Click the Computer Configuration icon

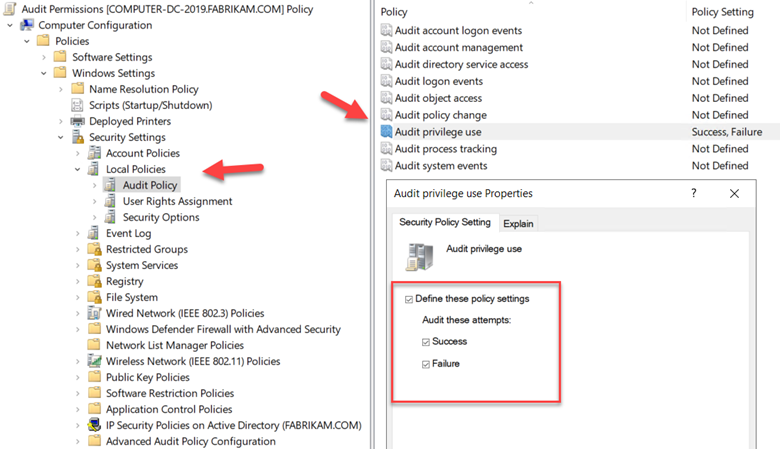(x=27, y=25)
